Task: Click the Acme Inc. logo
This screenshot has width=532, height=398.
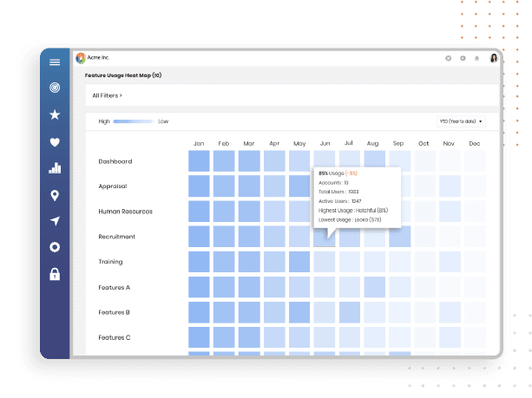Action: point(81,58)
